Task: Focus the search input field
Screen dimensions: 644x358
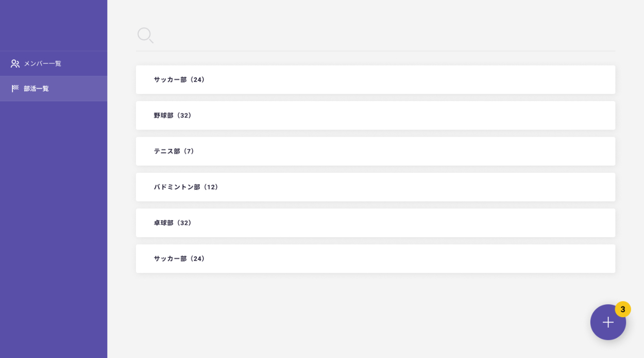Action: pyautogui.click(x=381, y=35)
